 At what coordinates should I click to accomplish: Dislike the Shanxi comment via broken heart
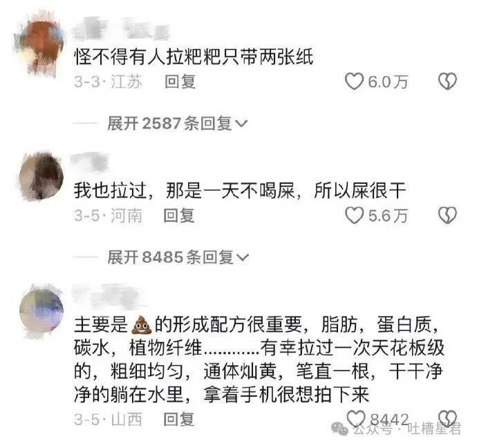click(x=448, y=418)
